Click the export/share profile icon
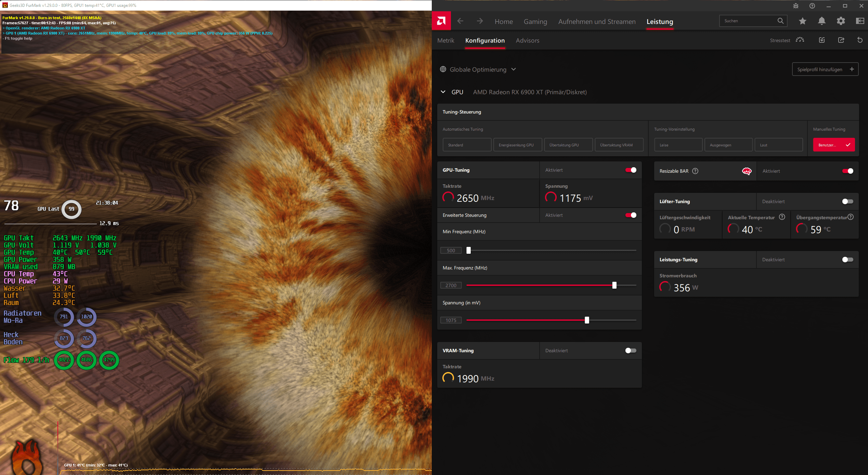Image resolution: width=868 pixels, height=475 pixels. [841, 40]
